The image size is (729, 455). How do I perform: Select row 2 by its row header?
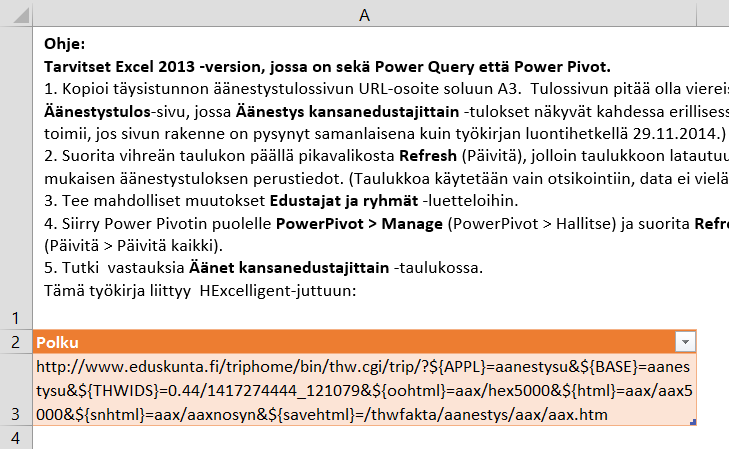point(16,342)
